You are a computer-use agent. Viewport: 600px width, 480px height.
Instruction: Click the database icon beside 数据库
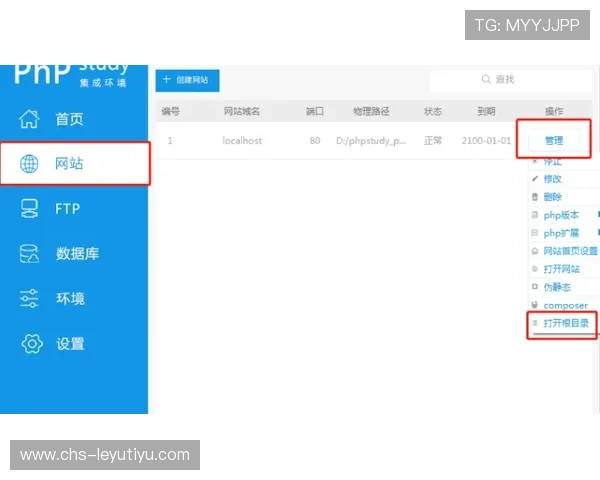pyautogui.click(x=29, y=253)
